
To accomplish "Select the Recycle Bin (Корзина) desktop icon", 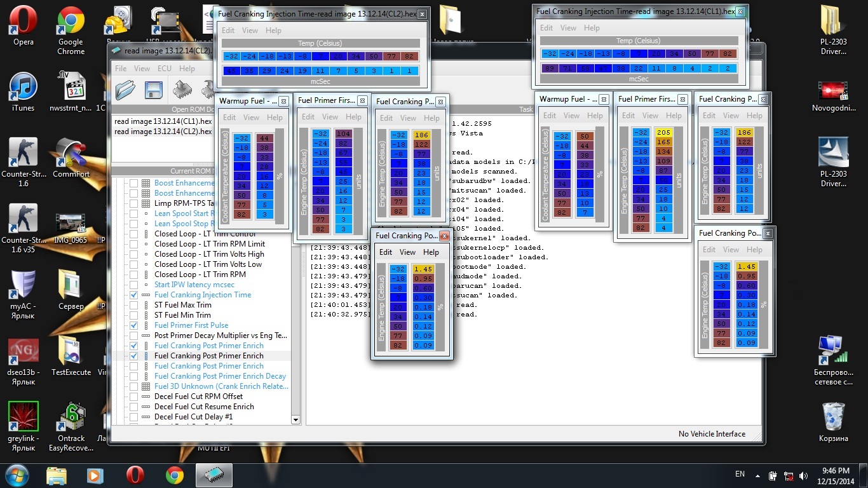I will (833, 416).
